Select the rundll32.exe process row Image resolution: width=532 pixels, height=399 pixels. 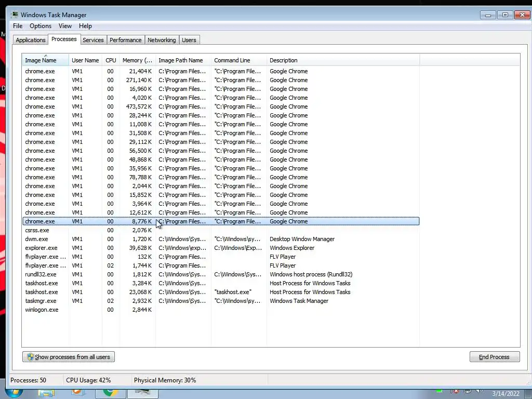221,274
